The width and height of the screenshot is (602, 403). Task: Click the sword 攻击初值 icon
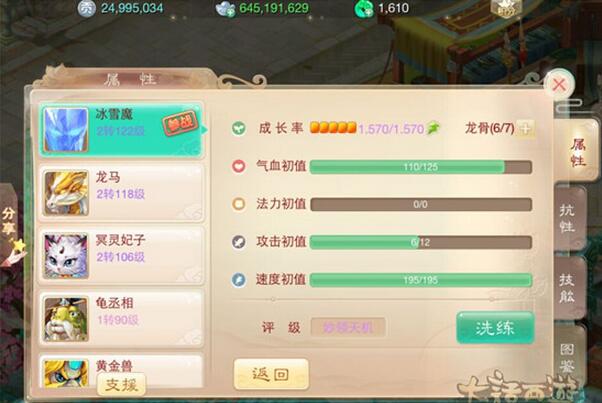pos(238,242)
